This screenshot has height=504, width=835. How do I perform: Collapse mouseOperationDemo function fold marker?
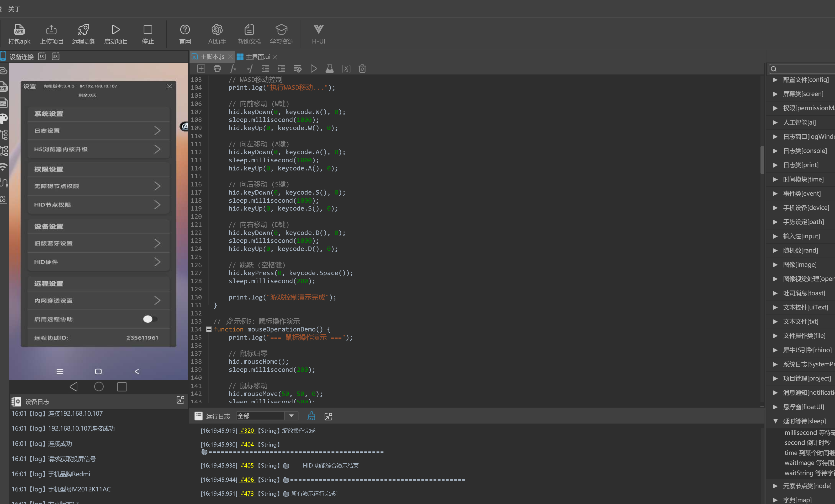209,329
